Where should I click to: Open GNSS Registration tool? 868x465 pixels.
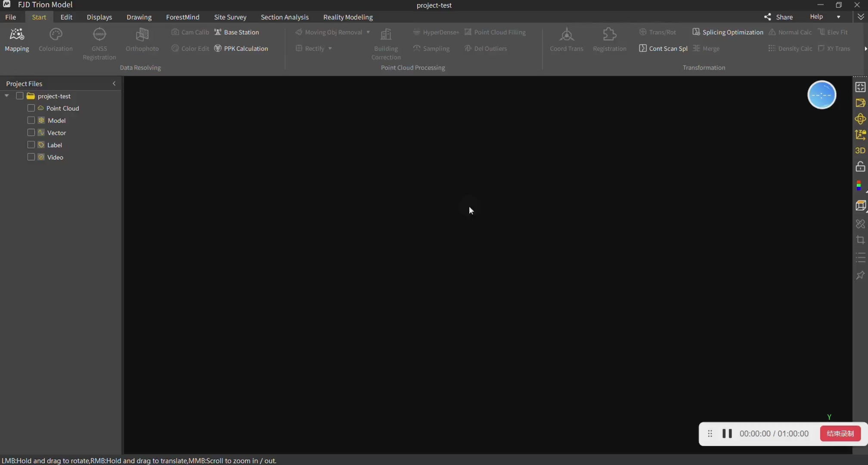(x=99, y=43)
